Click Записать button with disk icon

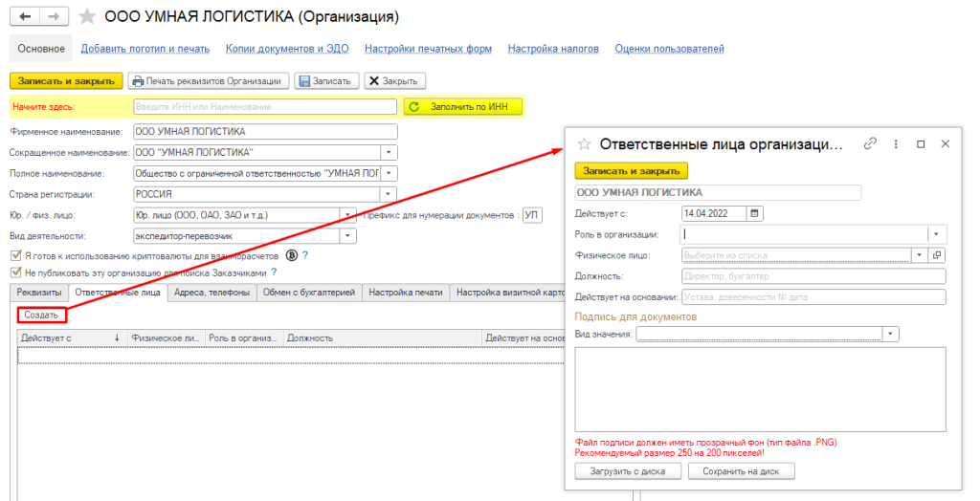point(326,81)
